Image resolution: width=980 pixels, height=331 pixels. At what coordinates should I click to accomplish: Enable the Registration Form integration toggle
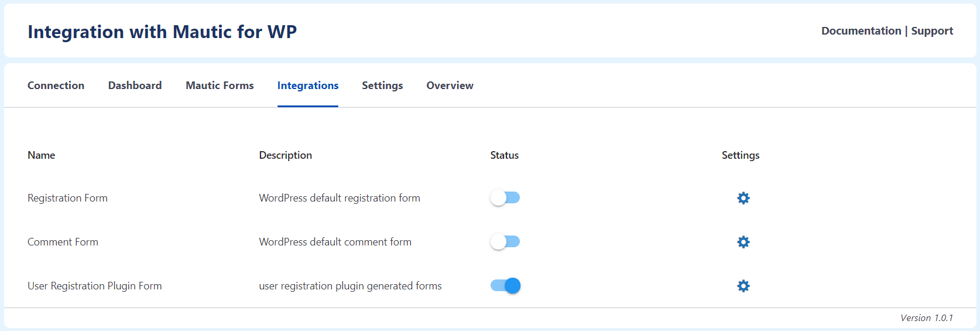(x=505, y=198)
